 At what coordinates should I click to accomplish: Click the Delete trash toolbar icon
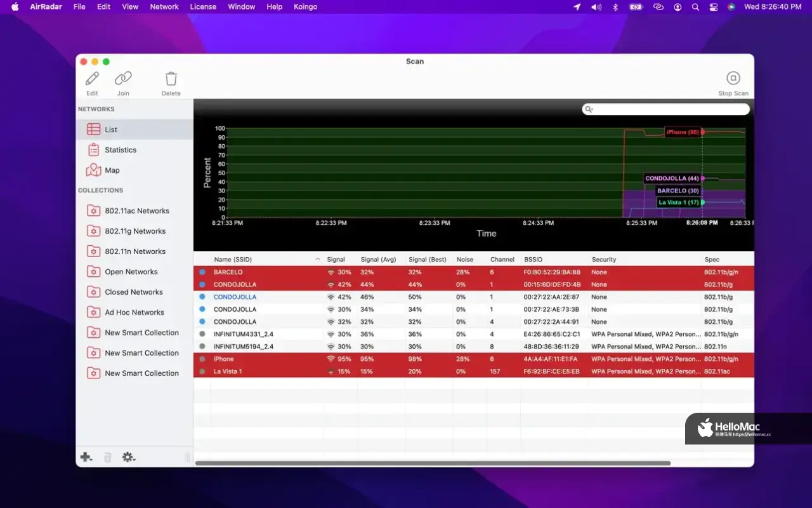(x=171, y=79)
